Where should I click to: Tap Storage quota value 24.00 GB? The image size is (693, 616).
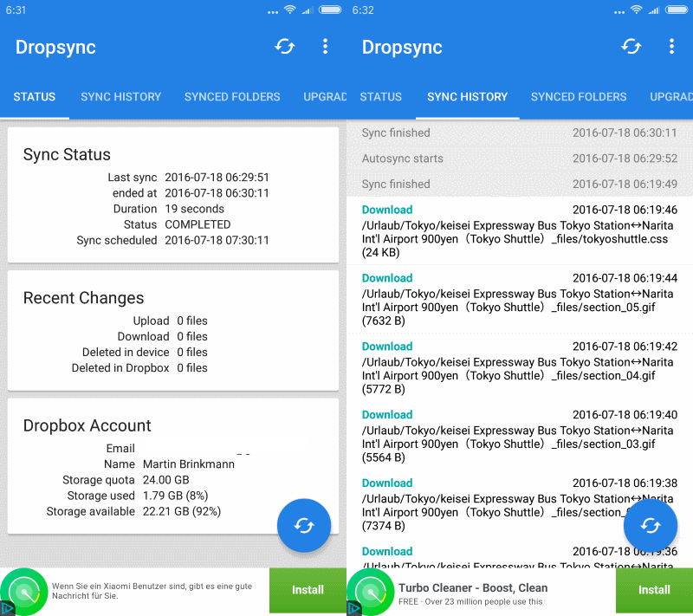165,480
